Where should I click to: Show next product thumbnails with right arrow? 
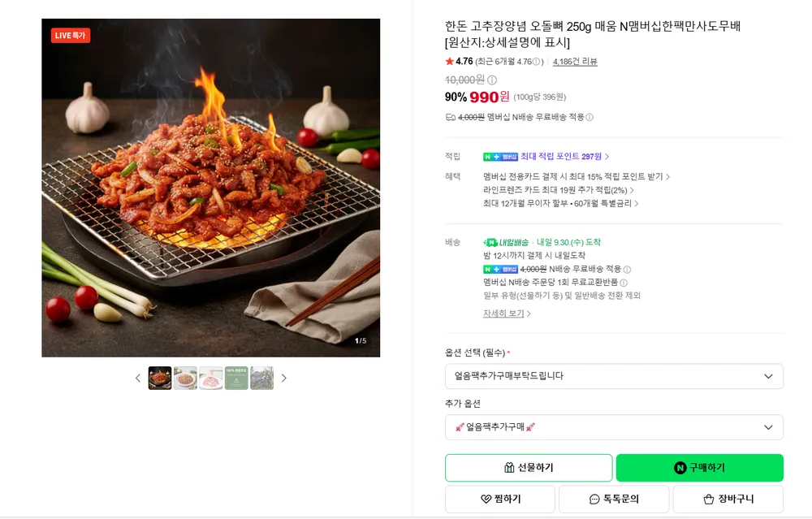pos(283,378)
